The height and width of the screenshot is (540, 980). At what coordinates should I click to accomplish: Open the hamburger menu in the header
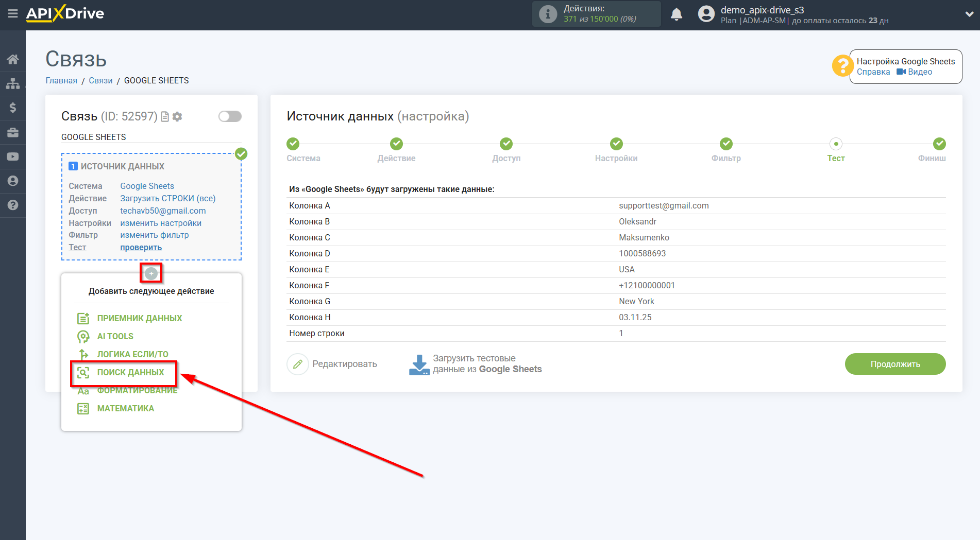pos(13,14)
